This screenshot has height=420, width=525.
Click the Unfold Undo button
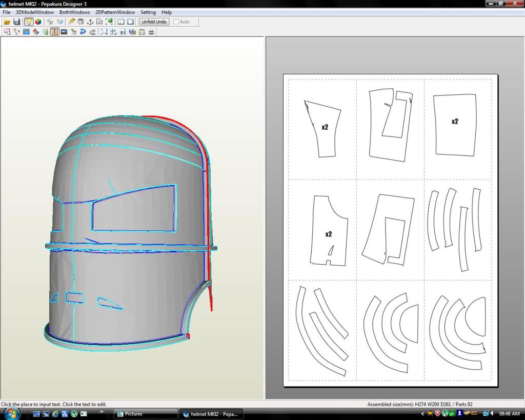click(x=154, y=22)
